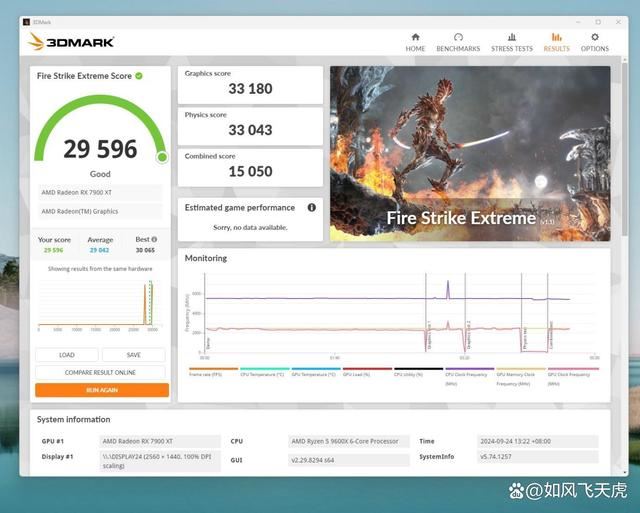Click the main score 29 596

[x=100, y=149]
